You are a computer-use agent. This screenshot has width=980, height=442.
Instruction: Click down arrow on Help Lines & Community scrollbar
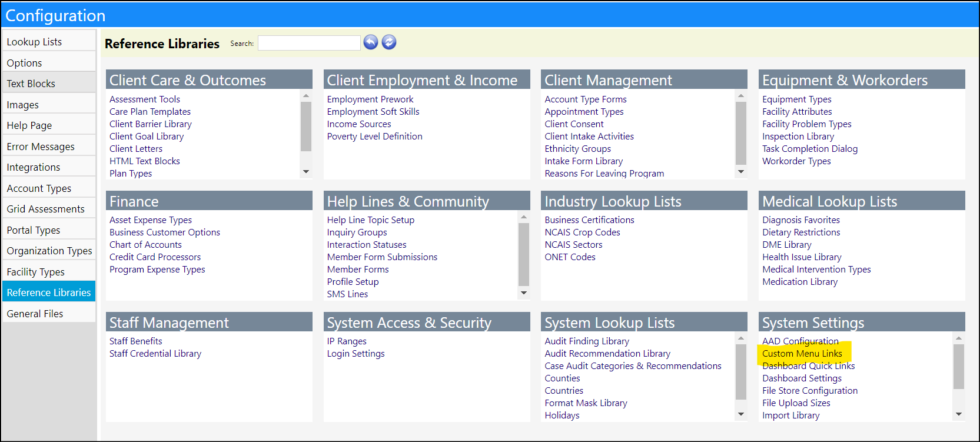point(524,293)
